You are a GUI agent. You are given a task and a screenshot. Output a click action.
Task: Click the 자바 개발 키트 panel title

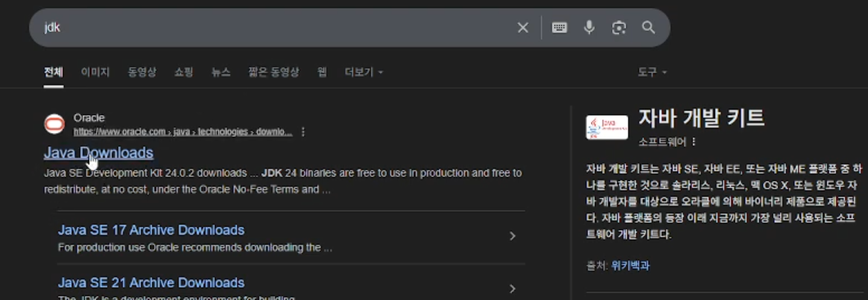click(x=701, y=118)
